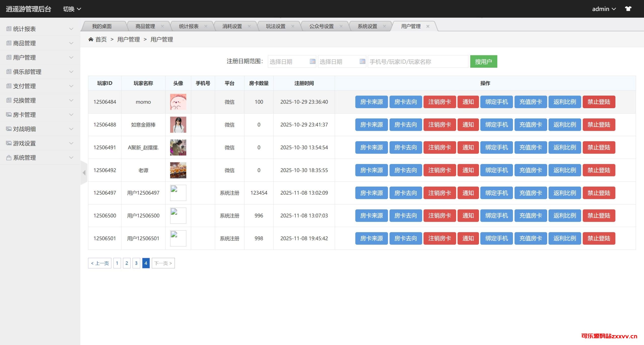
Task: Close the 商品管理 tab with its X
Action: (162, 26)
